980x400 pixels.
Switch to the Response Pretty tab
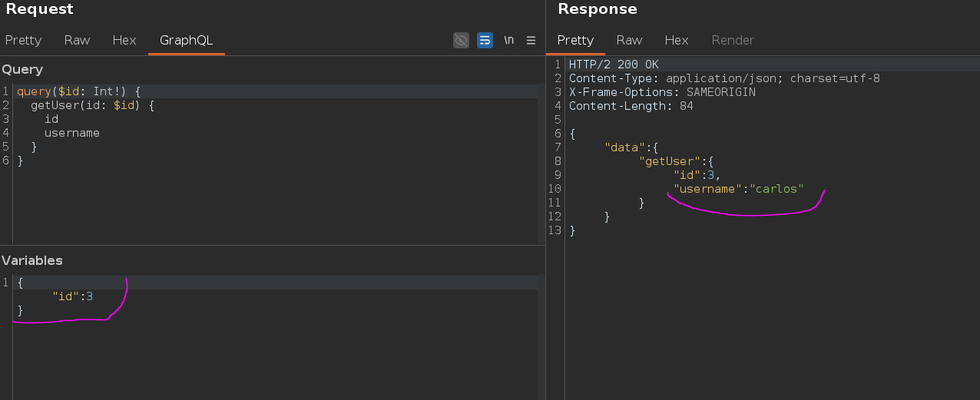(575, 40)
